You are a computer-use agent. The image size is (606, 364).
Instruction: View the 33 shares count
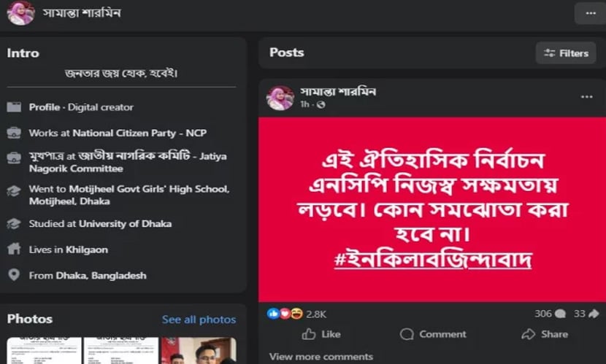[x=586, y=314]
